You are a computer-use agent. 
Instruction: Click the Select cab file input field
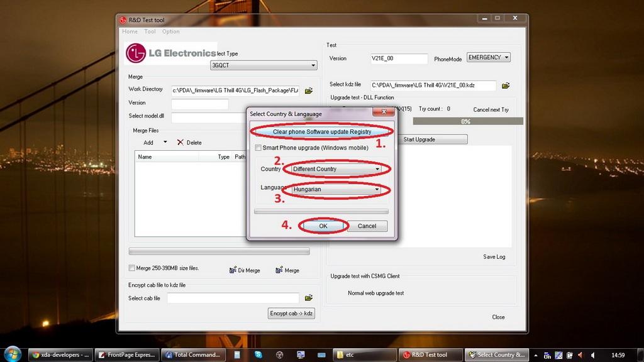[233, 298]
